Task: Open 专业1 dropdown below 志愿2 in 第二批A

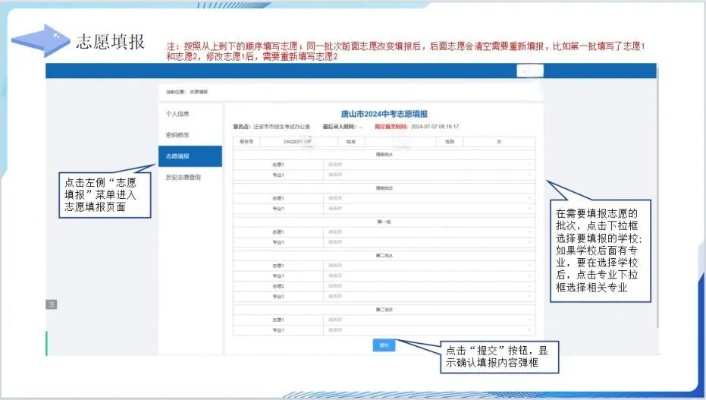Action: point(429,296)
